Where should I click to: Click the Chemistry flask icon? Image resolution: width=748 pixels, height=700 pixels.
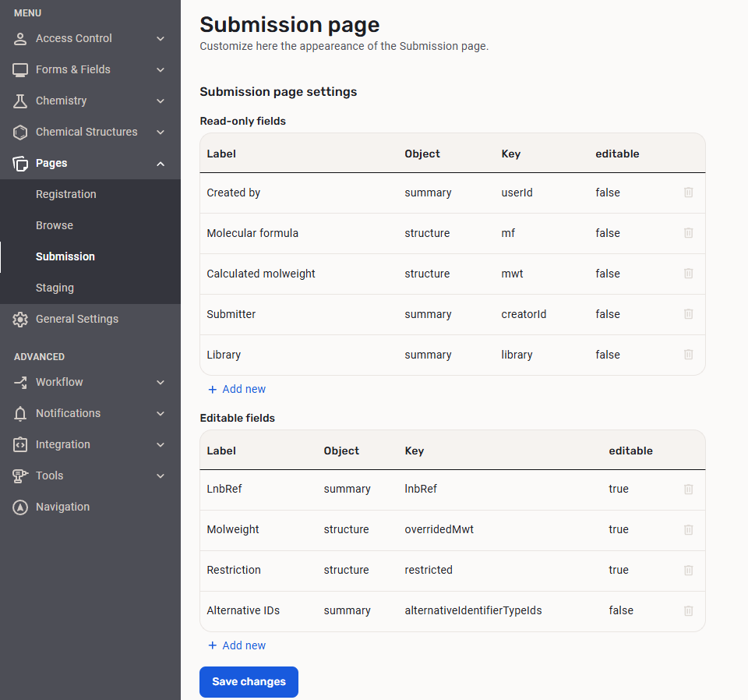coord(20,101)
